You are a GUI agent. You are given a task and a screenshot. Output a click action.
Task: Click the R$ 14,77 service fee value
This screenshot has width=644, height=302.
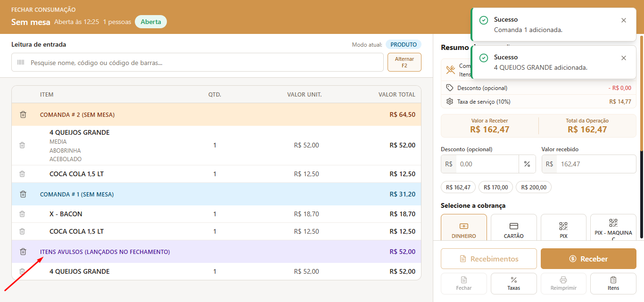point(620,101)
